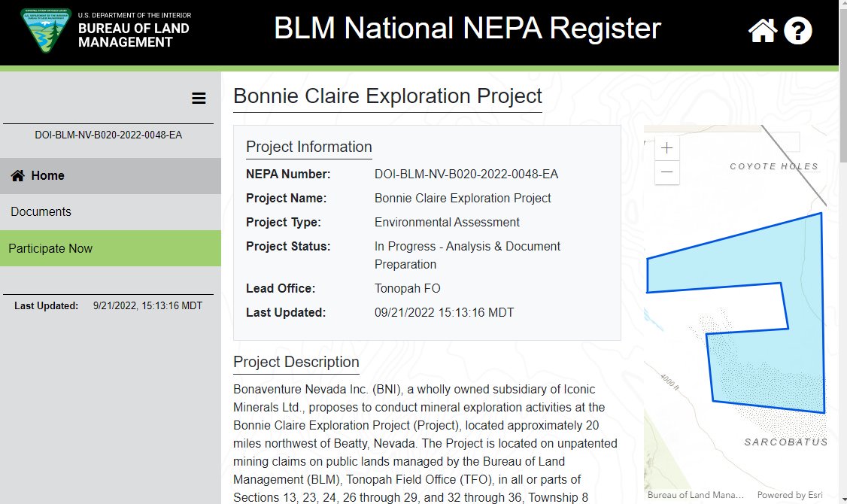Click the Coyote Holes label on the map
The height and width of the screenshot is (504, 847).
(x=773, y=165)
